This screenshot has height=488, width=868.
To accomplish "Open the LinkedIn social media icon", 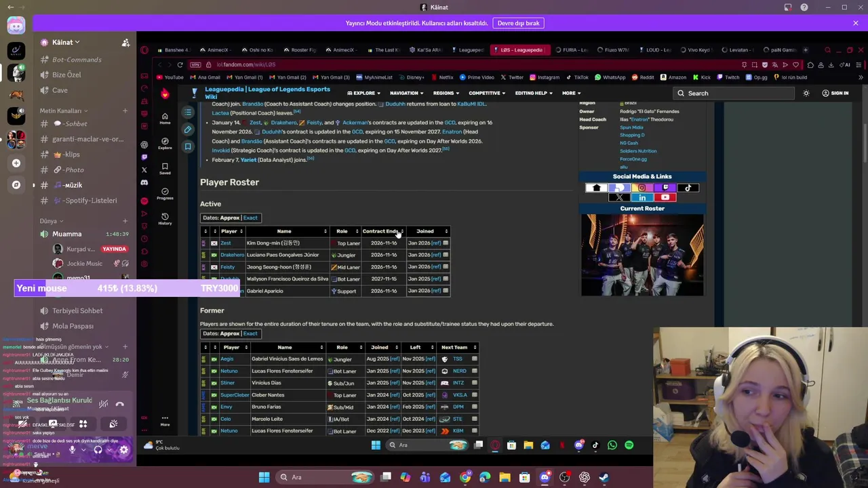I will pos(642,197).
